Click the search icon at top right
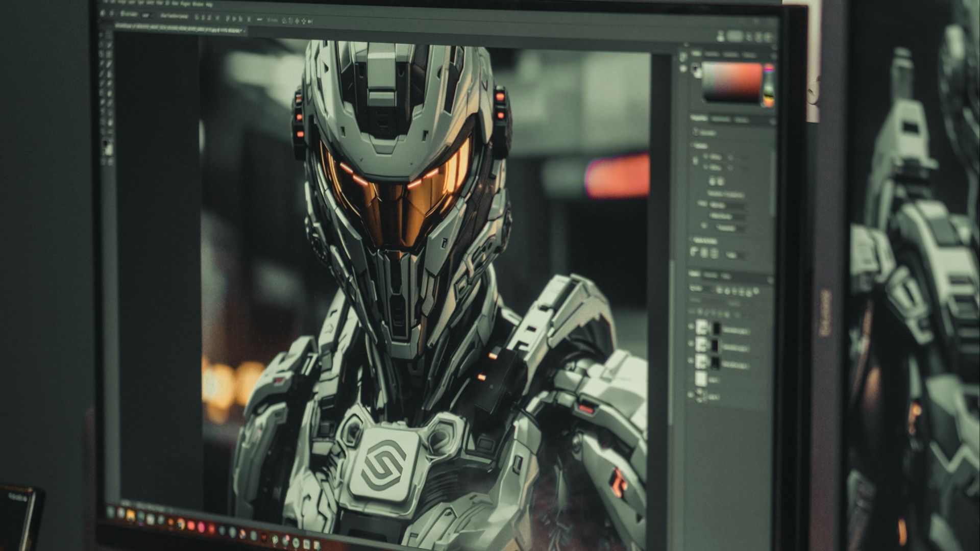Image resolution: width=980 pixels, height=551 pixels. (749, 36)
